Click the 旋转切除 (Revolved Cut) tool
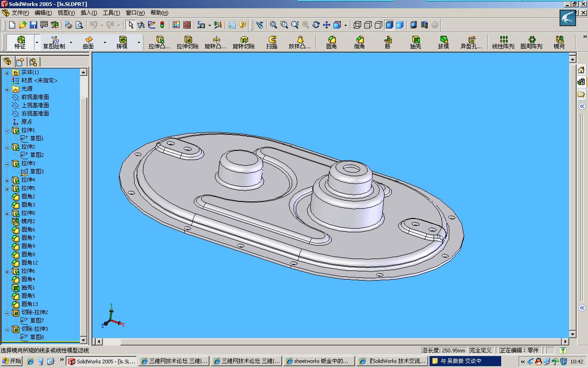Viewport: 588px width, 368px height. [x=243, y=42]
